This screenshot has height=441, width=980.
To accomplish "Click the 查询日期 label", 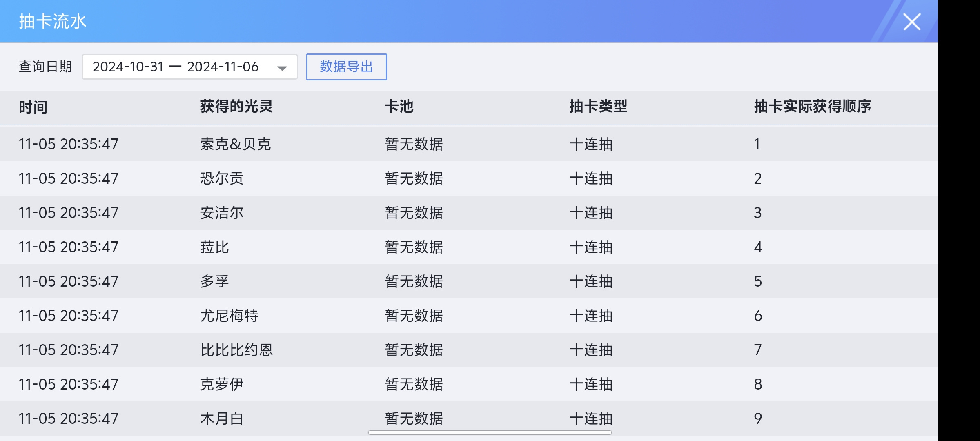I will [x=45, y=67].
